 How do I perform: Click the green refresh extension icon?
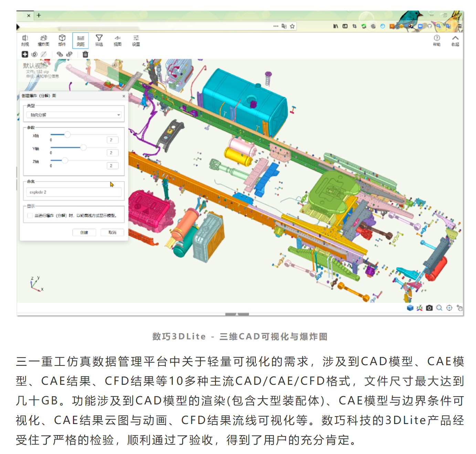(364, 26)
